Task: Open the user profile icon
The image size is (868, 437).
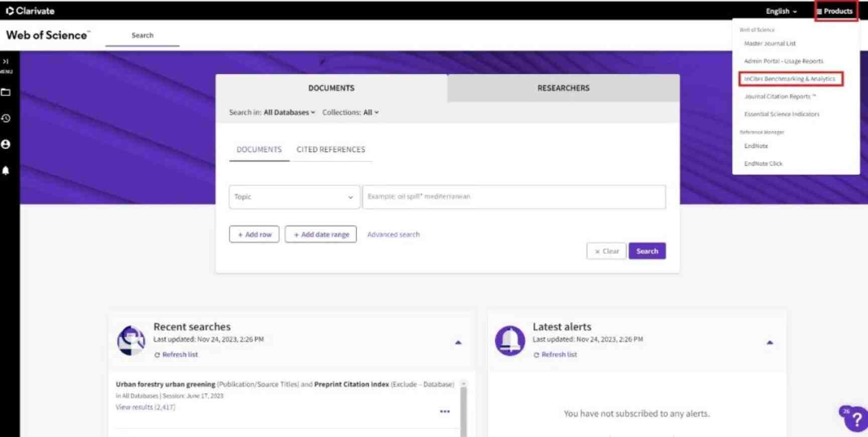Action: tap(6, 145)
